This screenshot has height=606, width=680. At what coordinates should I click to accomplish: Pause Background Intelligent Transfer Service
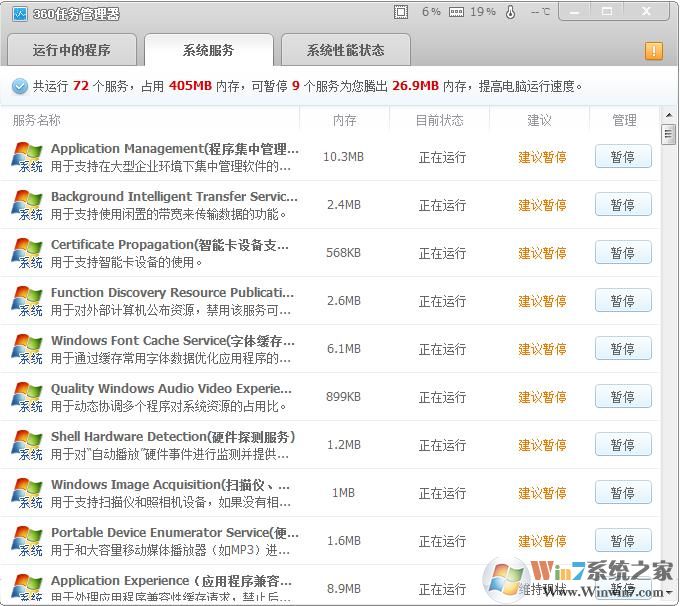pyautogui.click(x=622, y=205)
